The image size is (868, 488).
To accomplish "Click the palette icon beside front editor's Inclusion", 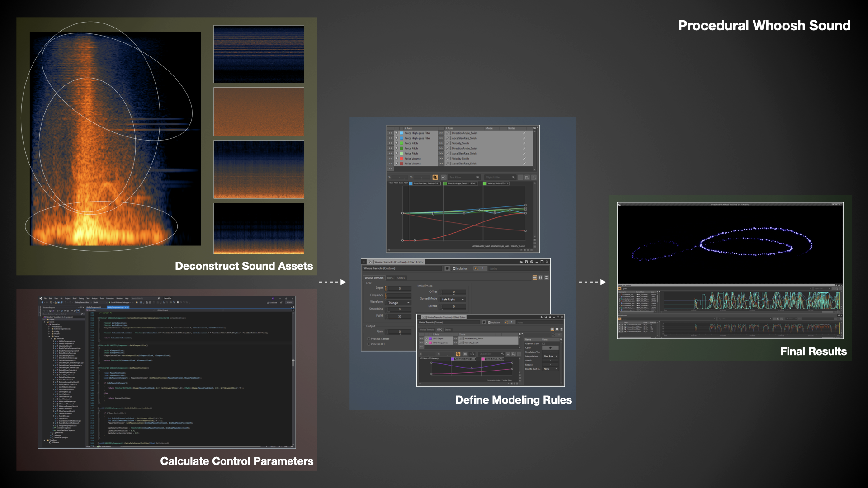I will tap(484, 322).
